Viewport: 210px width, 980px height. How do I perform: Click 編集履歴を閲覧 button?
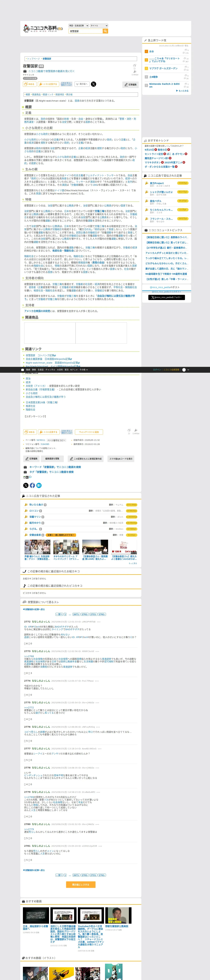[x=52, y=458]
